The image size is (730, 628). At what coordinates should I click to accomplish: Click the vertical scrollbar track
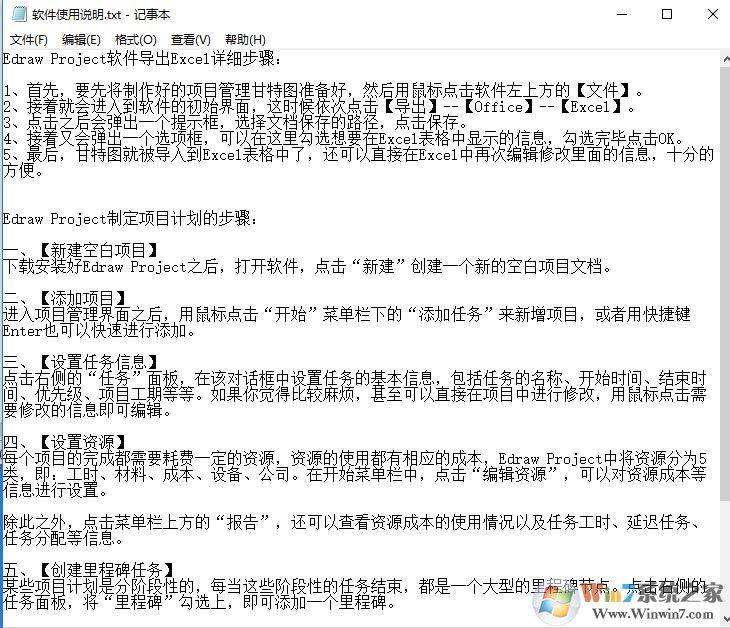click(x=726, y=339)
